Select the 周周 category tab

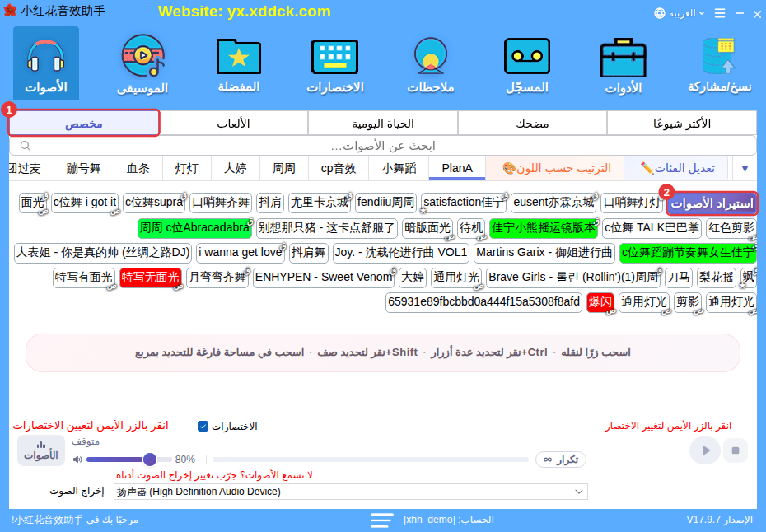284,169
